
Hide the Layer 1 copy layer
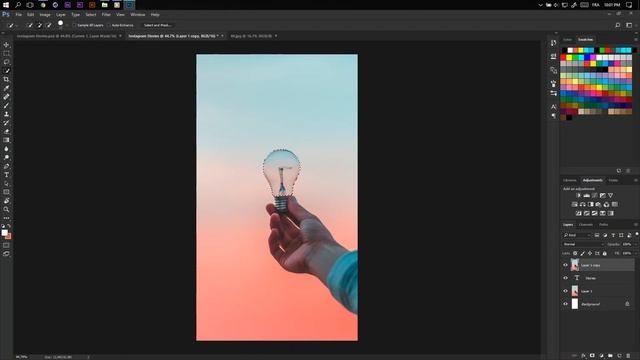click(566, 265)
